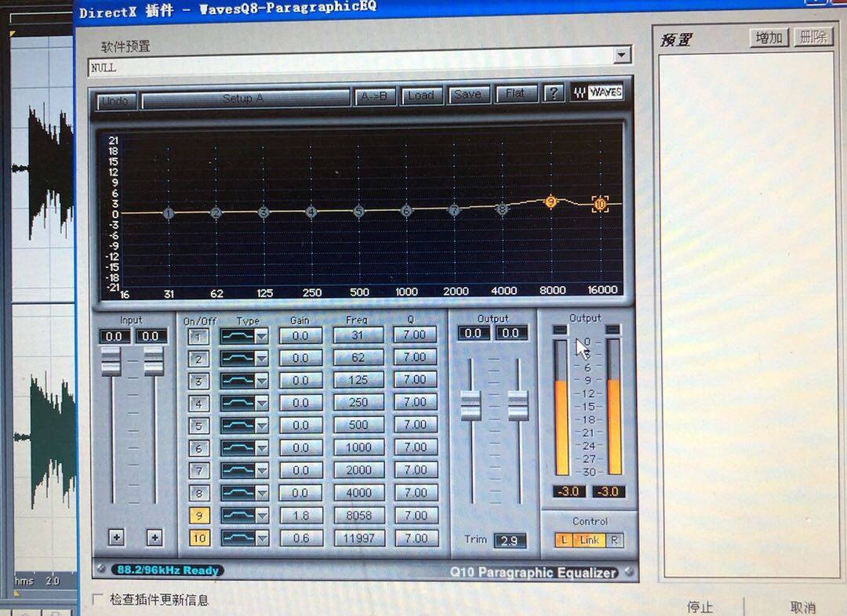This screenshot has height=616, width=847.
Task: Toggle band 3 on/off button
Action: click(198, 382)
